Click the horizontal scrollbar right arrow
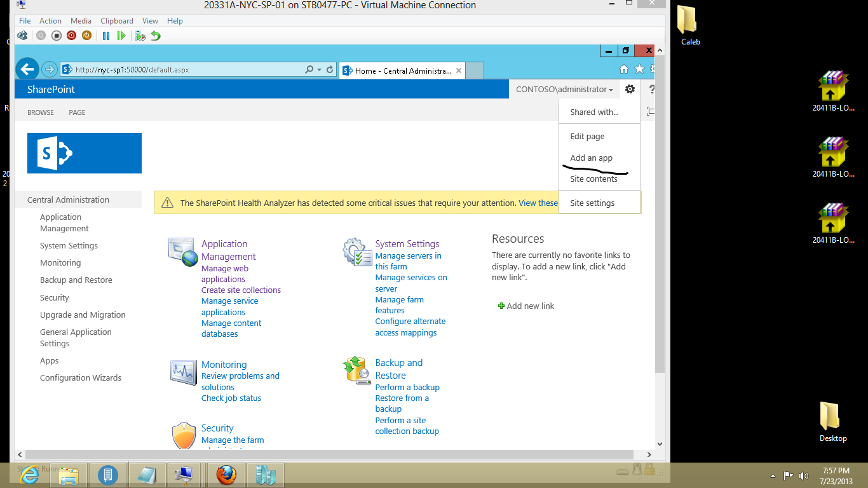The height and width of the screenshot is (488, 868). [x=649, y=454]
